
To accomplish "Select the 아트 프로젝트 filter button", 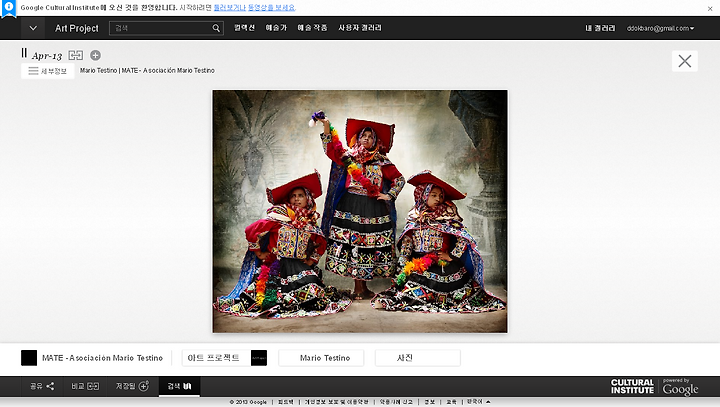I will [x=225, y=358].
